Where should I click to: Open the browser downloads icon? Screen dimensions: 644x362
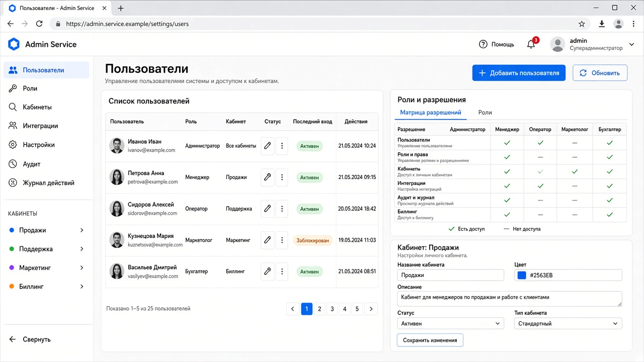pyautogui.click(x=602, y=24)
